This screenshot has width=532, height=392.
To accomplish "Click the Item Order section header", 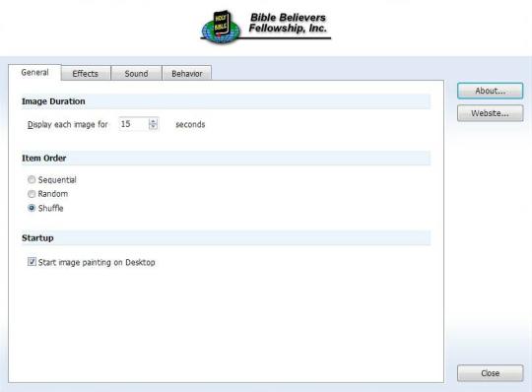I will pyautogui.click(x=226, y=158).
